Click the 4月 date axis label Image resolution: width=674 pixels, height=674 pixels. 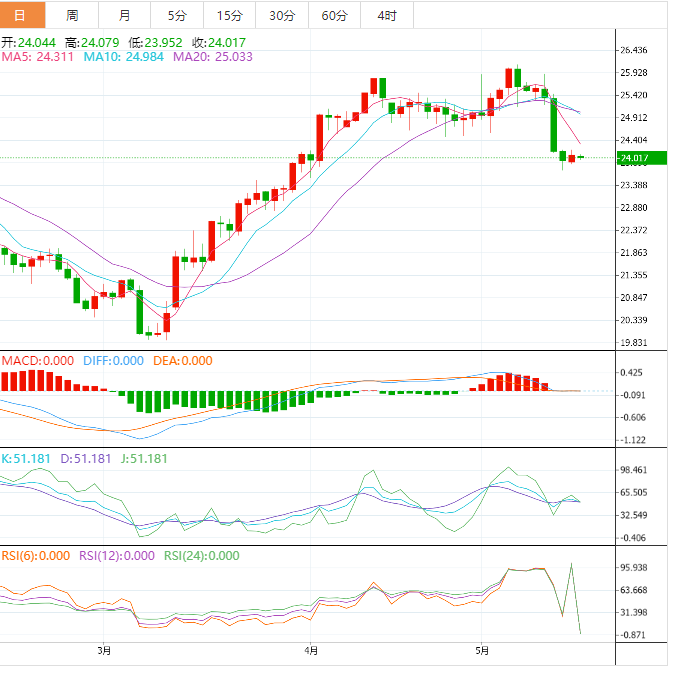[311, 651]
